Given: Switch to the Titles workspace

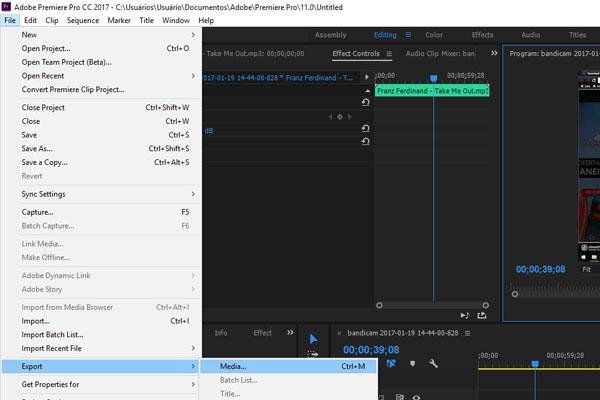Looking at the screenshot, I should coord(577,35).
